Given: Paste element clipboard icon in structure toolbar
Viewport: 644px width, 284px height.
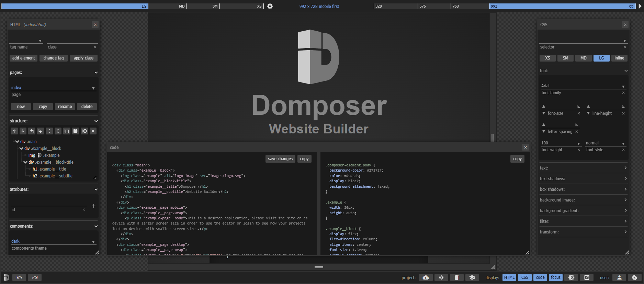Looking at the screenshot, I should 75,131.
